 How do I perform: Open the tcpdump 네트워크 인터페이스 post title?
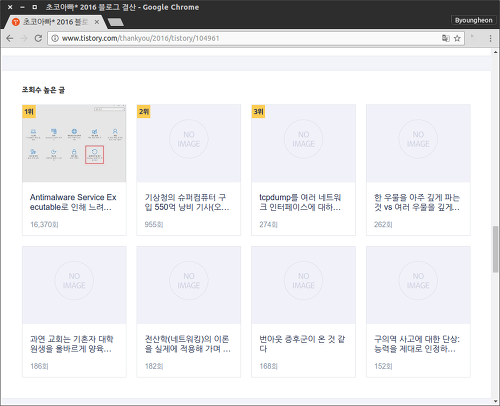(x=300, y=202)
